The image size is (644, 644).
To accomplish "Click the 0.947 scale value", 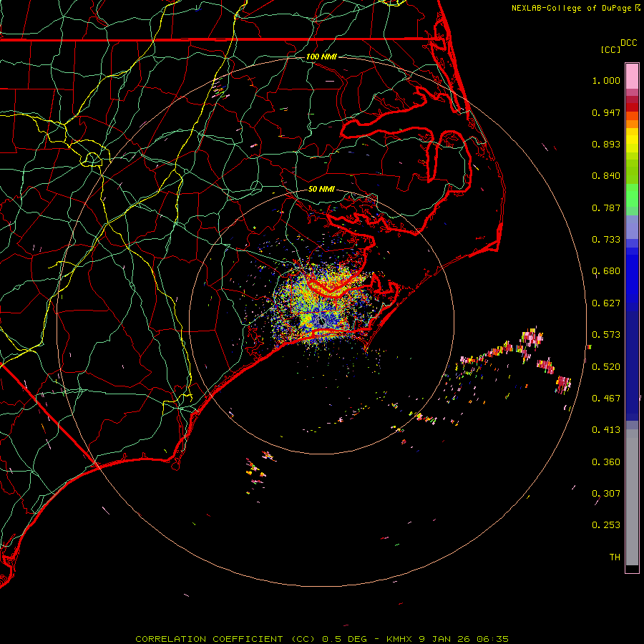I will point(606,112).
